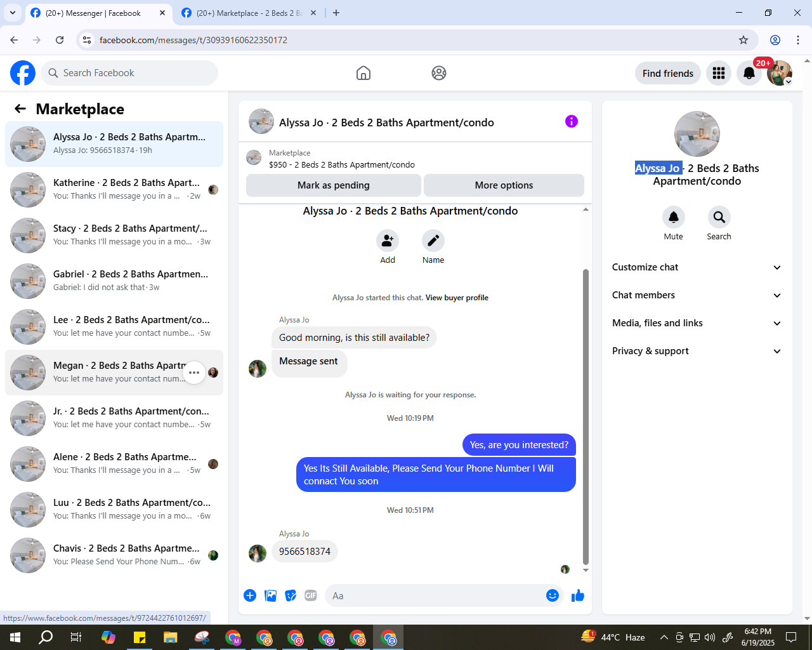Click the Find friends button
Viewport: 812px width, 650px height.
click(668, 73)
